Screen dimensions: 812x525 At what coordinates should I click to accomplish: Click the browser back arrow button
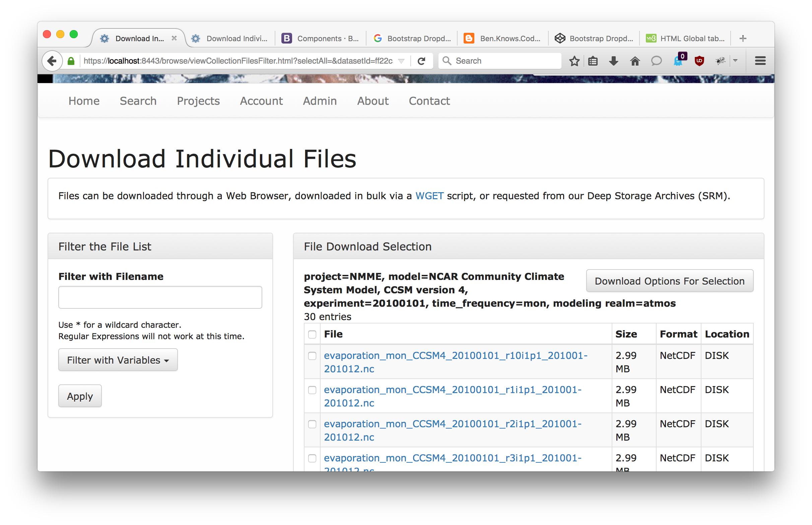(x=52, y=61)
